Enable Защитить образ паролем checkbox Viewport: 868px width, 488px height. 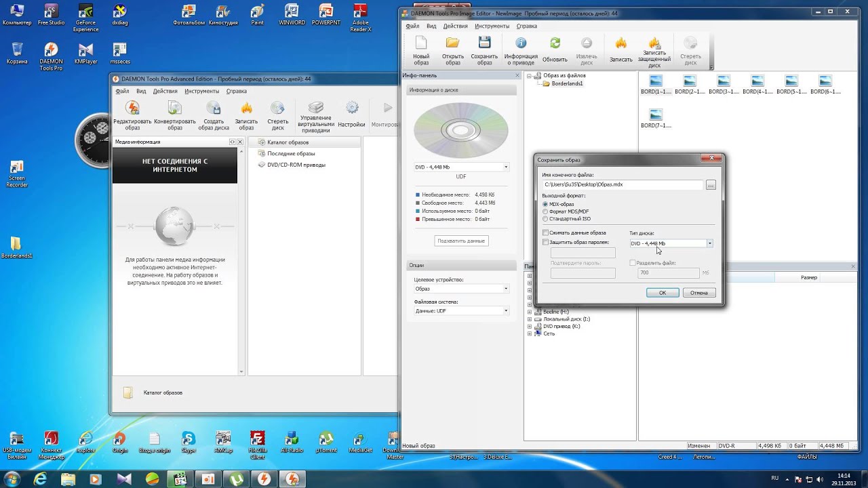pos(546,242)
